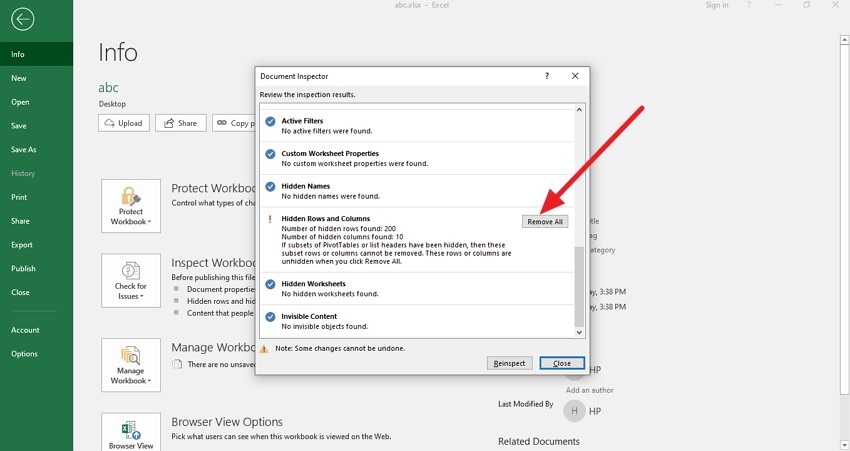The image size is (850, 451).
Task: Open the Print page
Action: click(36, 197)
